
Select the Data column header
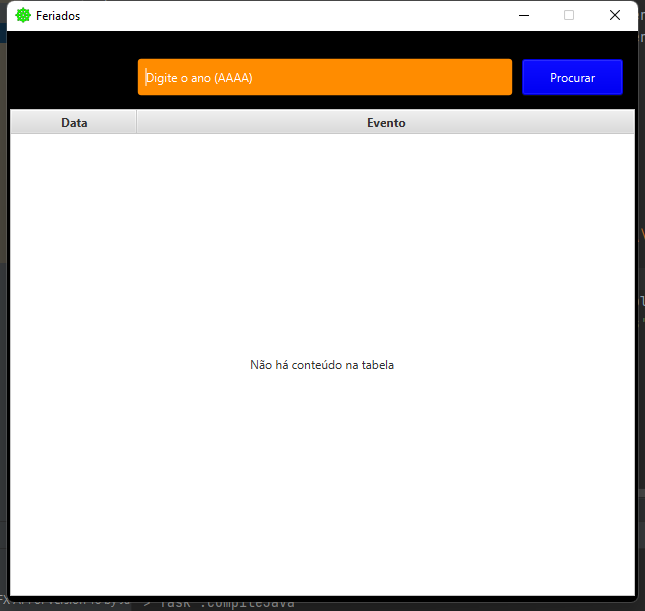pos(74,123)
